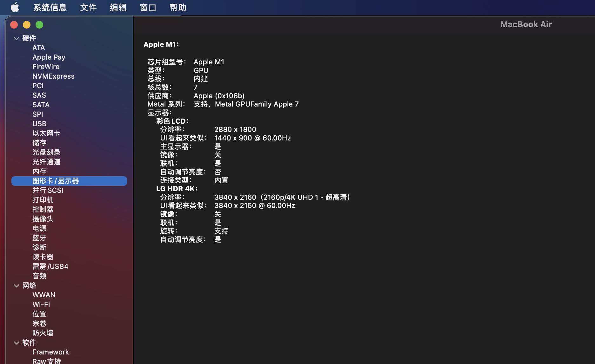Collapse the 硬件 section
Image resolution: width=595 pixels, height=364 pixels.
tap(16, 38)
